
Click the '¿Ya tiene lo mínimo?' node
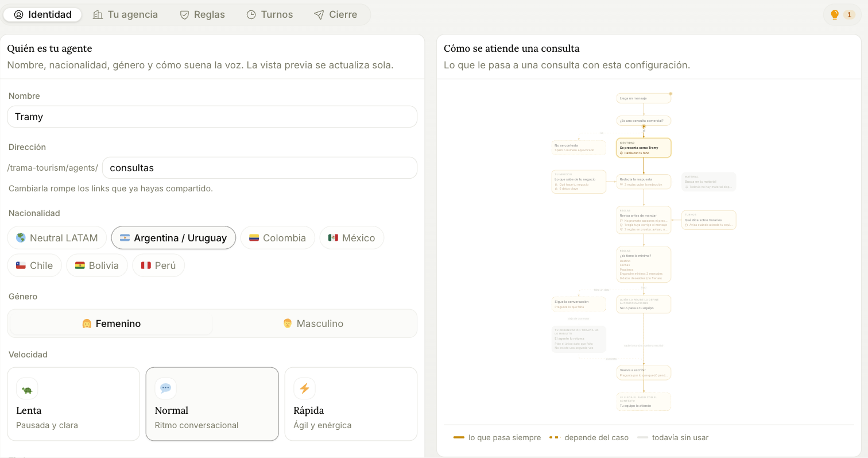644,265
